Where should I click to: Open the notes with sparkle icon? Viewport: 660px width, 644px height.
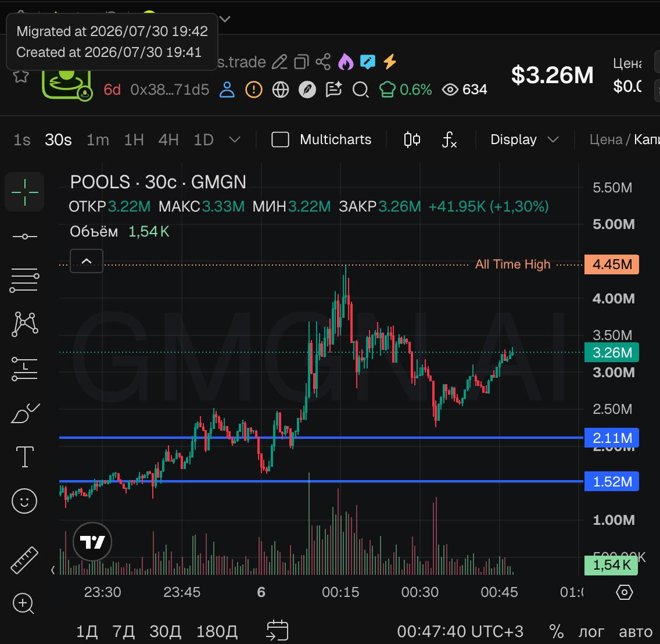point(334,90)
